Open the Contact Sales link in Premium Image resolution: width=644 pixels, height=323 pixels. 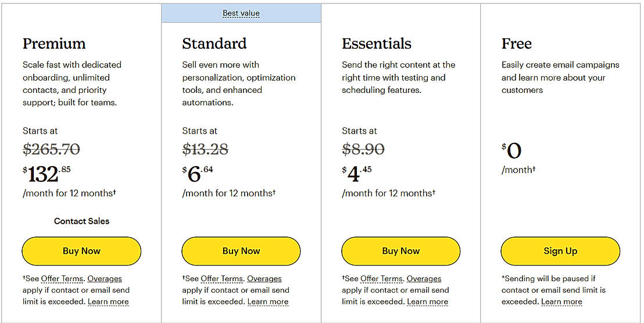coord(81,221)
